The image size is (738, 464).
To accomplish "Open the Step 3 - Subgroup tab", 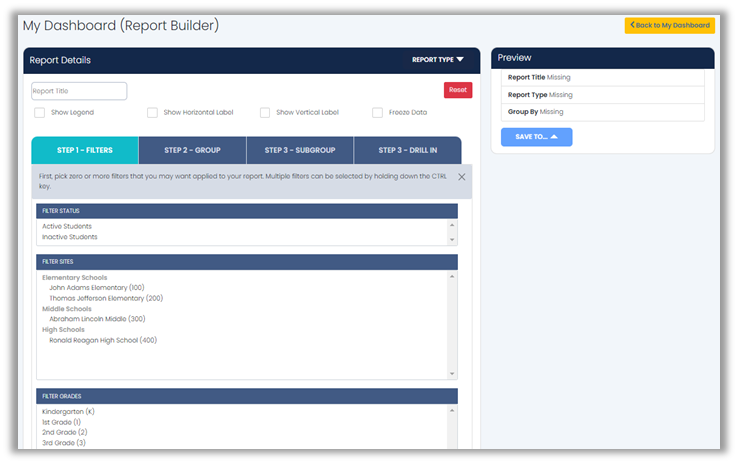I will pos(300,151).
